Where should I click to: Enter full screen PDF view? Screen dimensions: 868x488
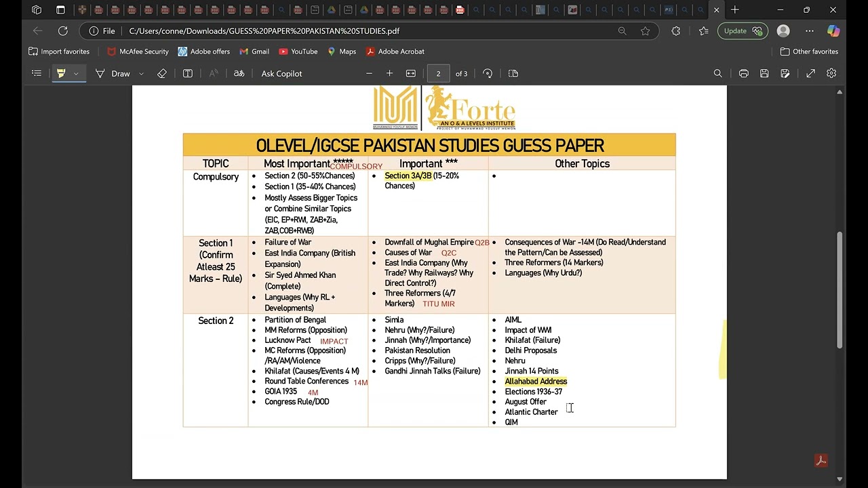pyautogui.click(x=810, y=73)
